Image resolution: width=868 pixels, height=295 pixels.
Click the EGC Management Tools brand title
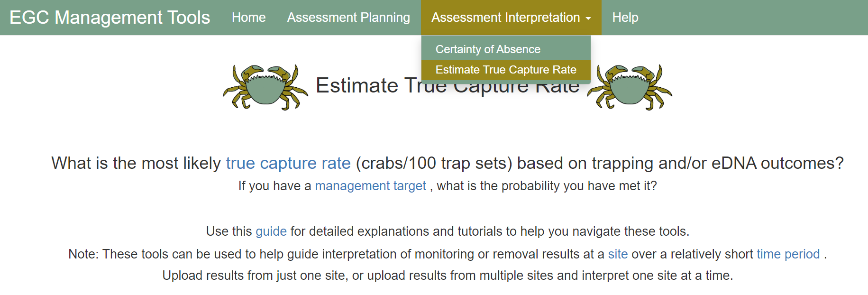point(110,18)
